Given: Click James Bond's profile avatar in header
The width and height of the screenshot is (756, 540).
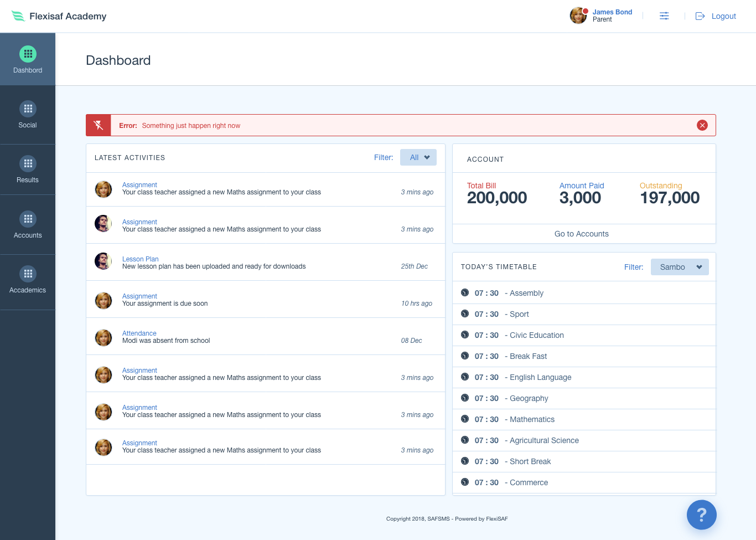Looking at the screenshot, I should coord(578,16).
